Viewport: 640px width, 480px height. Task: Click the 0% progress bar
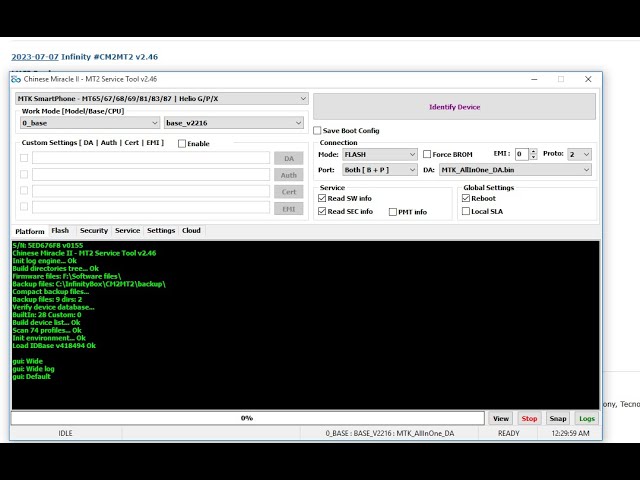pyautogui.click(x=247, y=418)
